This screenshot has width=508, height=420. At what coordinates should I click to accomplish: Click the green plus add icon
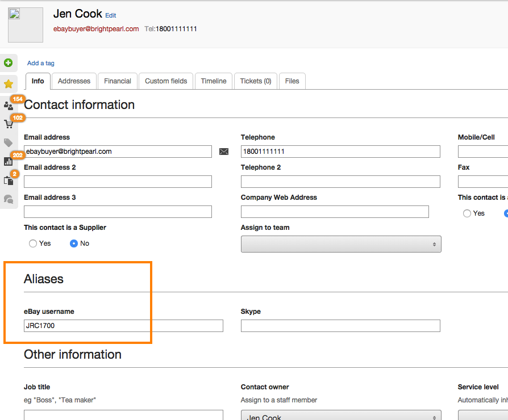8,62
